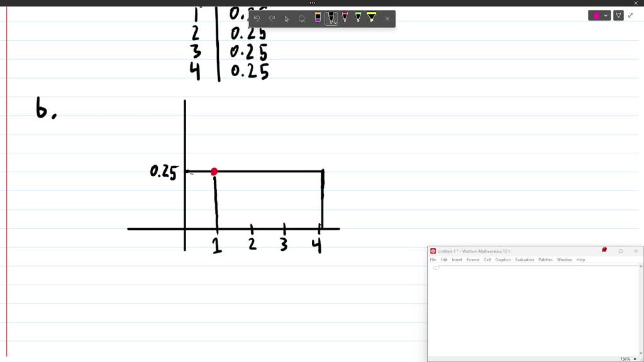The height and width of the screenshot is (362, 644).
Task: Open the Evaluation menu in Mathematica
Action: click(x=525, y=260)
